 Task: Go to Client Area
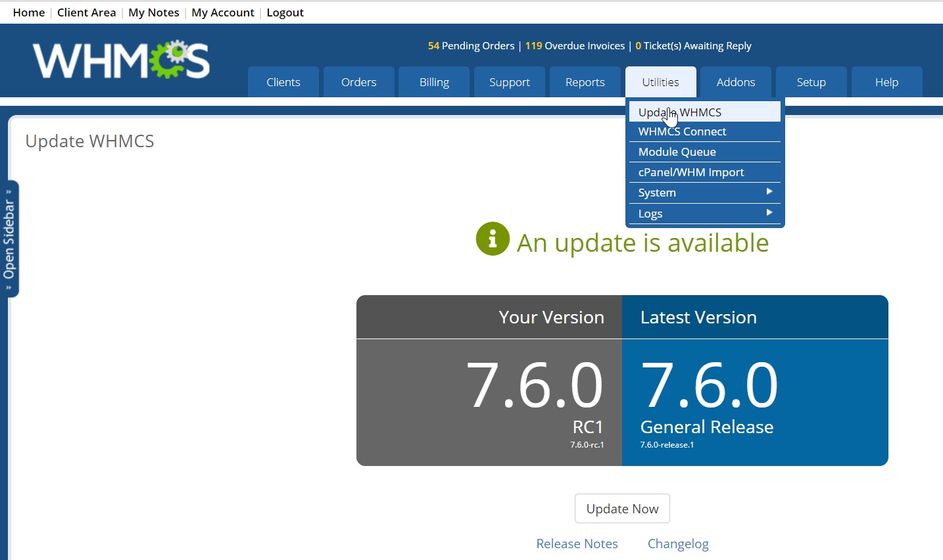coord(86,12)
